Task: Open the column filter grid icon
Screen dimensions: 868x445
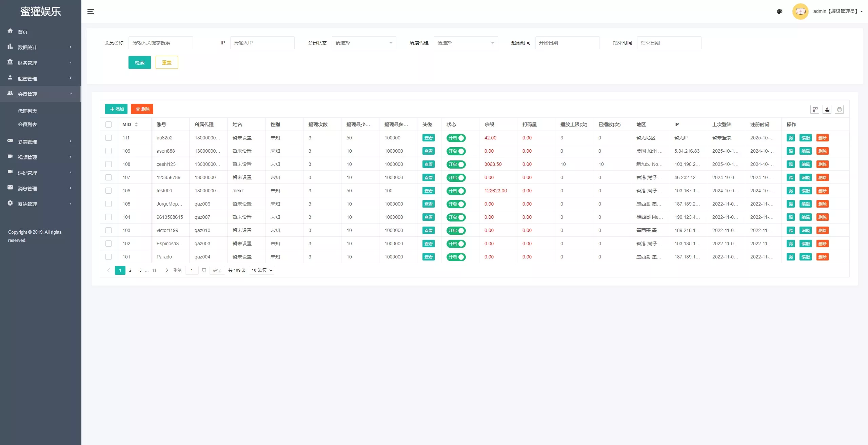Action: tap(815, 109)
